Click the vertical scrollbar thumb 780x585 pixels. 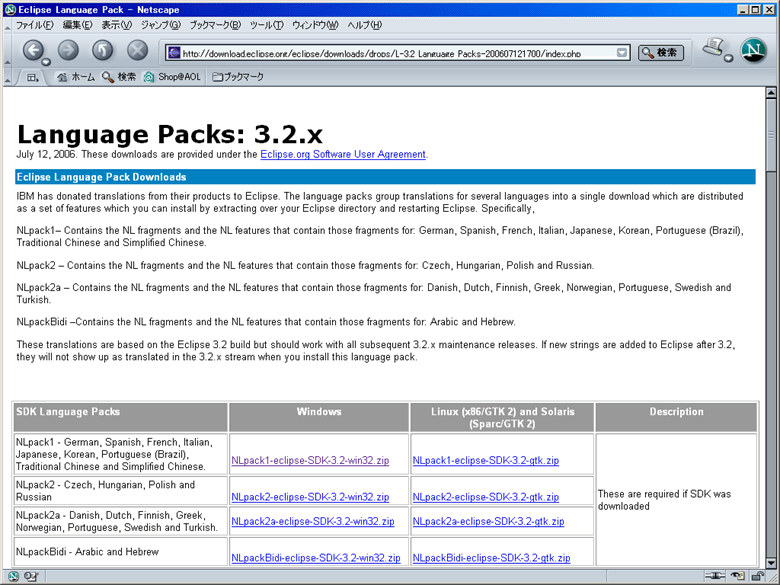pyautogui.click(x=771, y=134)
